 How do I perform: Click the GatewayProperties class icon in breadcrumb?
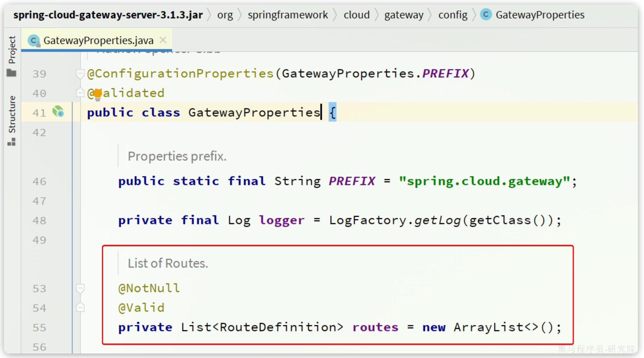(486, 14)
